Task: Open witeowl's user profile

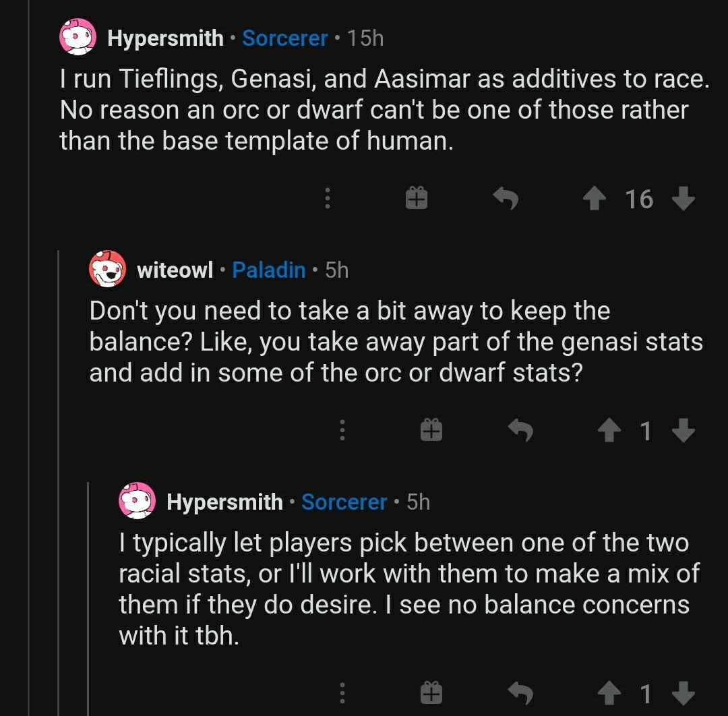Action: point(175,270)
